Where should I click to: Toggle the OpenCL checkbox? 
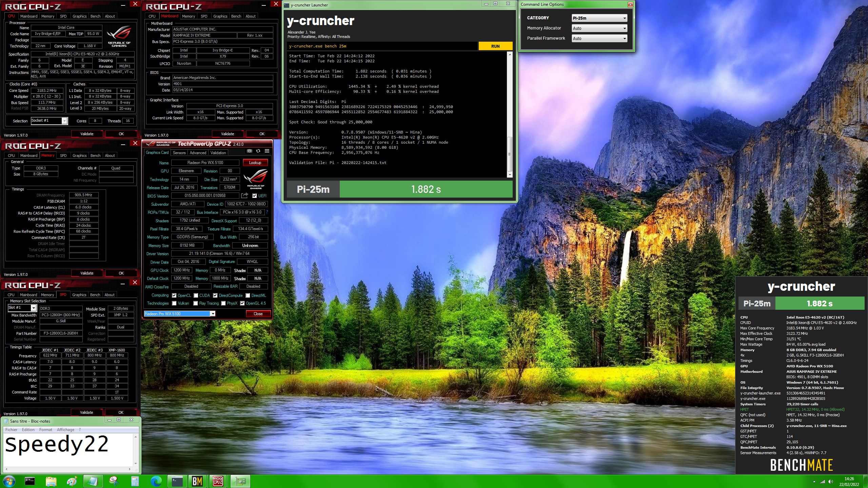pyautogui.click(x=174, y=295)
